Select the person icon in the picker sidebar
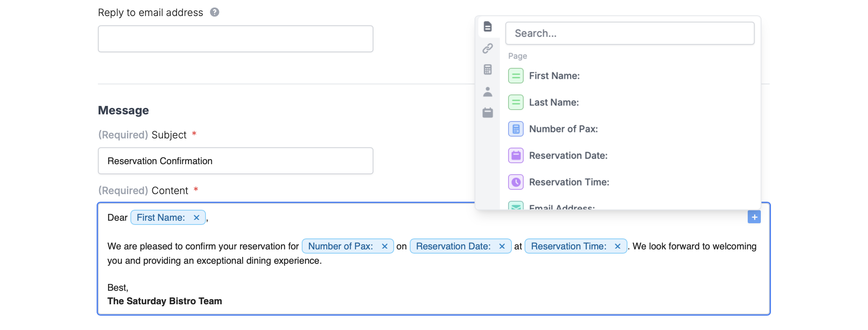Screen dimensions: 868x330 click(487, 92)
